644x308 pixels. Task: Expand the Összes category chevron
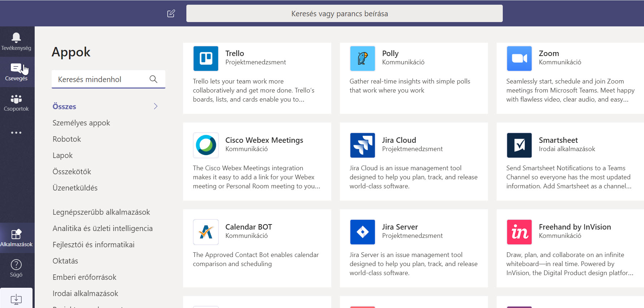click(x=156, y=106)
